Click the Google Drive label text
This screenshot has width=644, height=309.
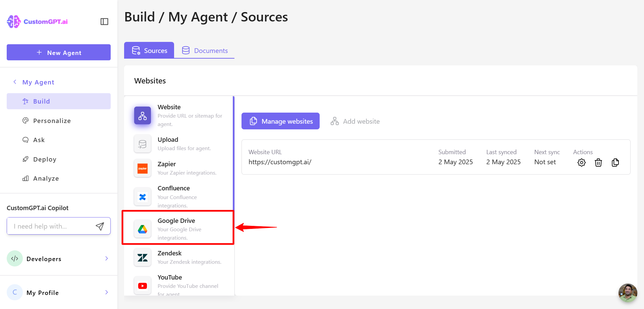(176, 221)
